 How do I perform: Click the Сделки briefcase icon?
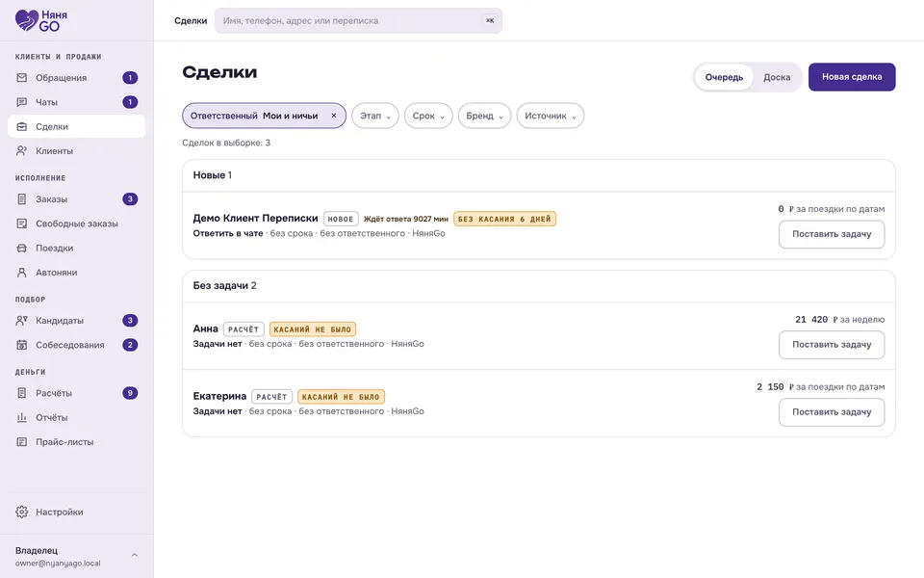22,127
